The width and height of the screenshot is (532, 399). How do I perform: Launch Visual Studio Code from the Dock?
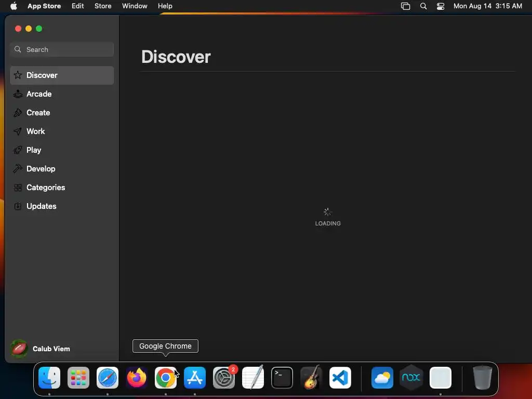tap(340, 378)
